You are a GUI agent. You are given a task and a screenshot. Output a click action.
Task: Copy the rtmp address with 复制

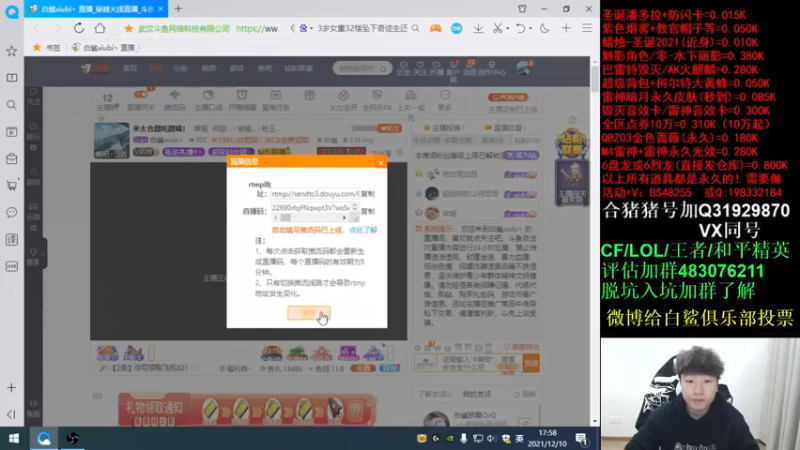click(x=368, y=194)
